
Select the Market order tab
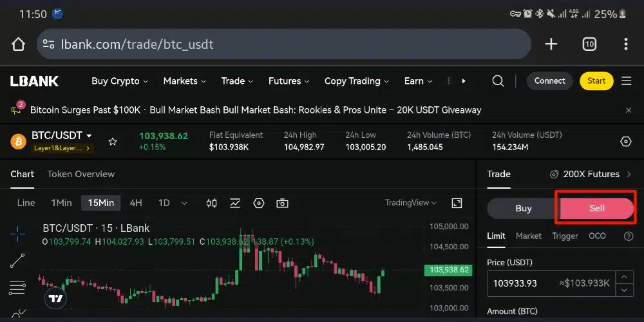pos(528,236)
